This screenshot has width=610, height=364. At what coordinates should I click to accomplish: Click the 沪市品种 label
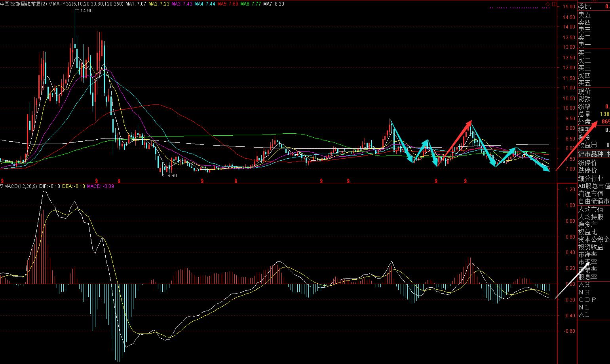pyautogui.click(x=591, y=154)
